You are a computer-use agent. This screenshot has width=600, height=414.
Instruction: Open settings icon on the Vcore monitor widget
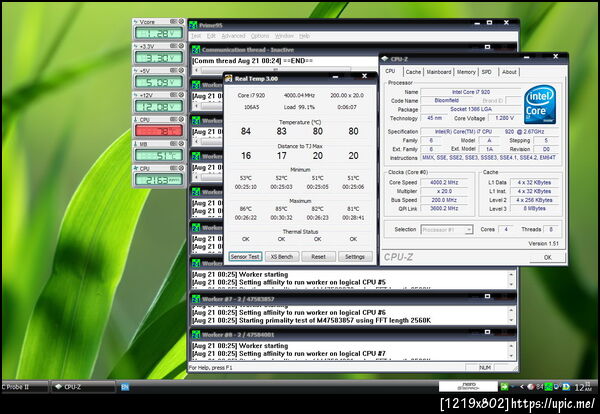tap(173, 22)
